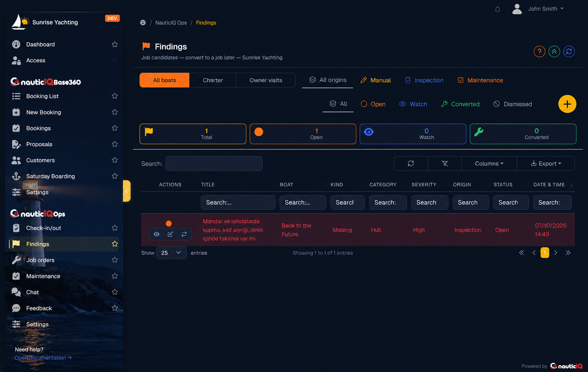Click the notification bell icon
The height and width of the screenshot is (372, 588).
[497, 9]
